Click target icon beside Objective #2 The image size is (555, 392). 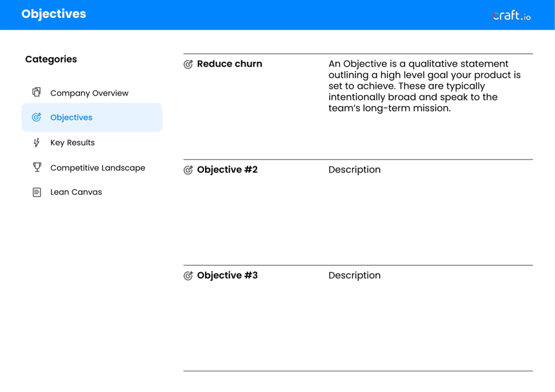[x=188, y=170]
